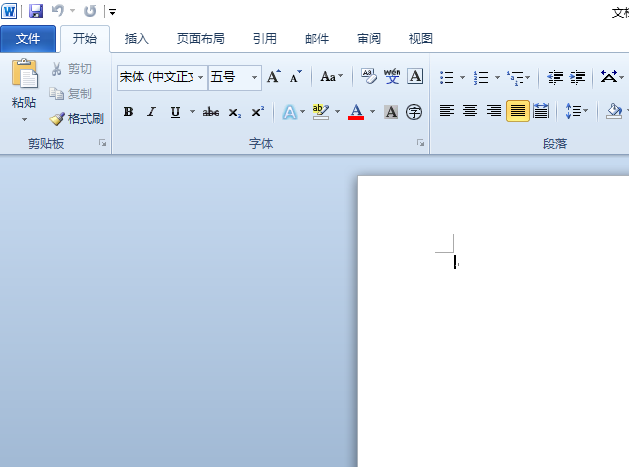The image size is (629, 467).
Task: Click the 复制 copy button
Action: pos(71,94)
